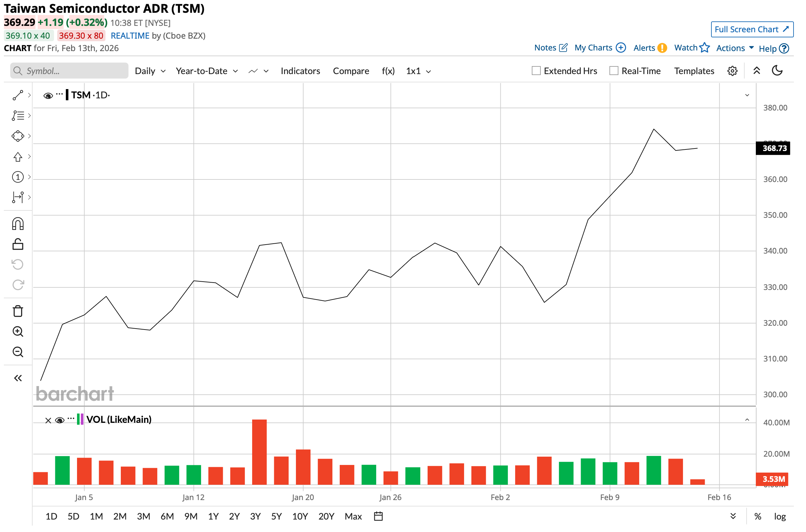Screen dimensions: 806x532
Task: Open the date range calendar icon
Action: pos(378,516)
